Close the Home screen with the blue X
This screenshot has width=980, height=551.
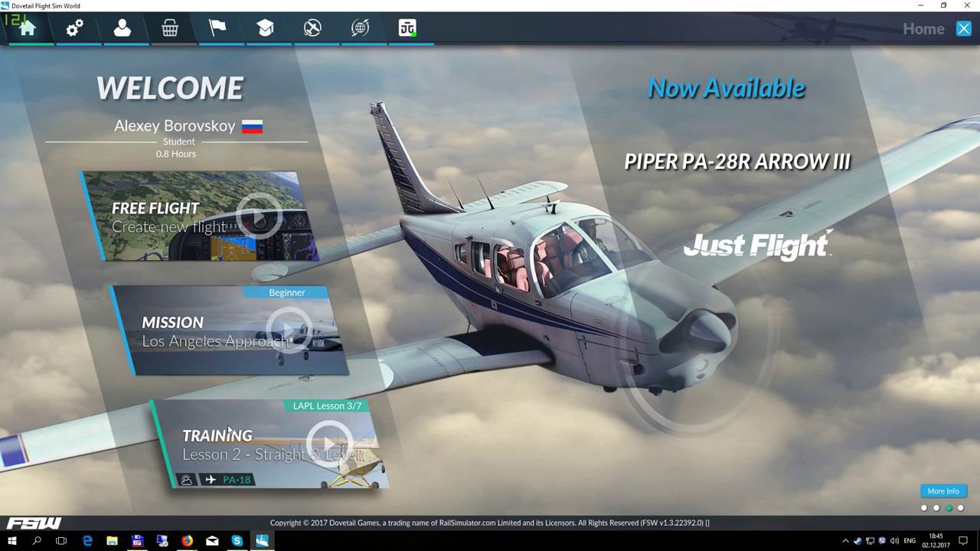(963, 29)
